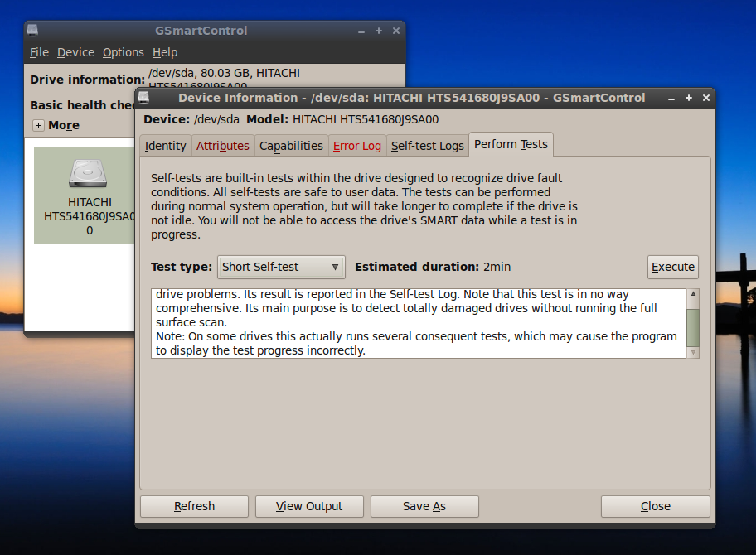The height and width of the screenshot is (555, 756).
Task: Open the File menu
Action: click(39, 52)
